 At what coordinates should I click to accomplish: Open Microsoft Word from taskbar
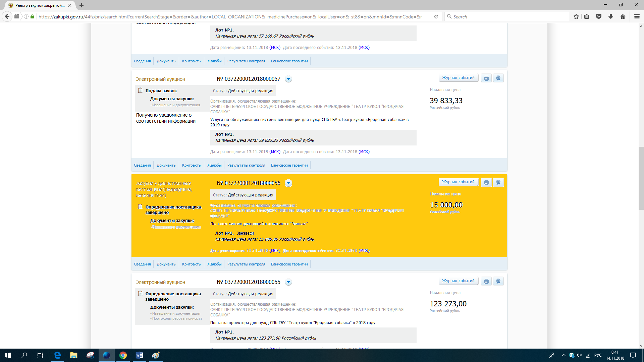click(x=140, y=355)
